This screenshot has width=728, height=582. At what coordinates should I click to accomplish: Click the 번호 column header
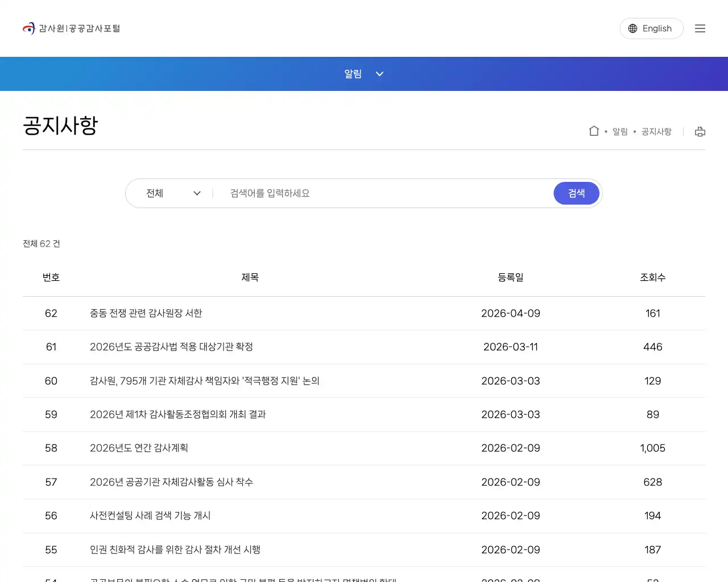51,277
